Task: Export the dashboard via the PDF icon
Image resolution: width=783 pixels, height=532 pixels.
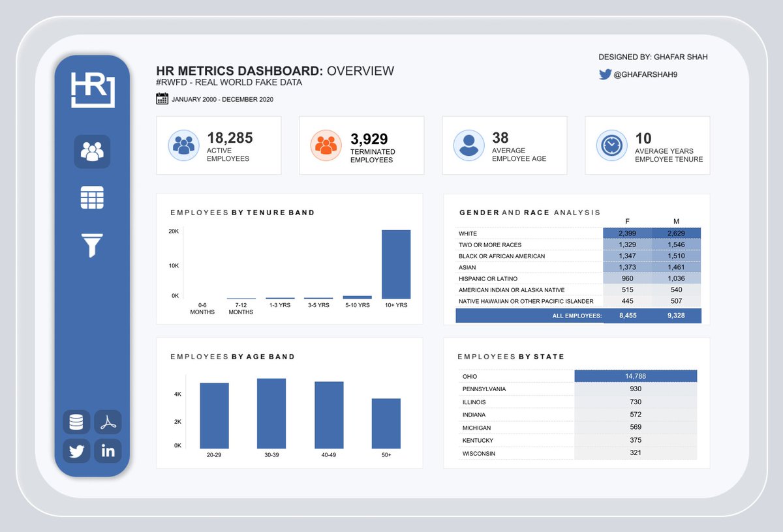Action: pyautogui.click(x=108, y=422)
